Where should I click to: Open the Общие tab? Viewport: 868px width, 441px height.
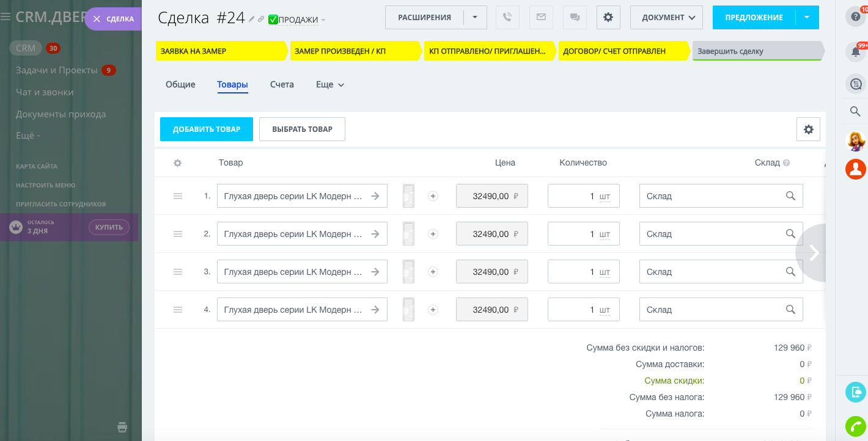pos(180,84)
